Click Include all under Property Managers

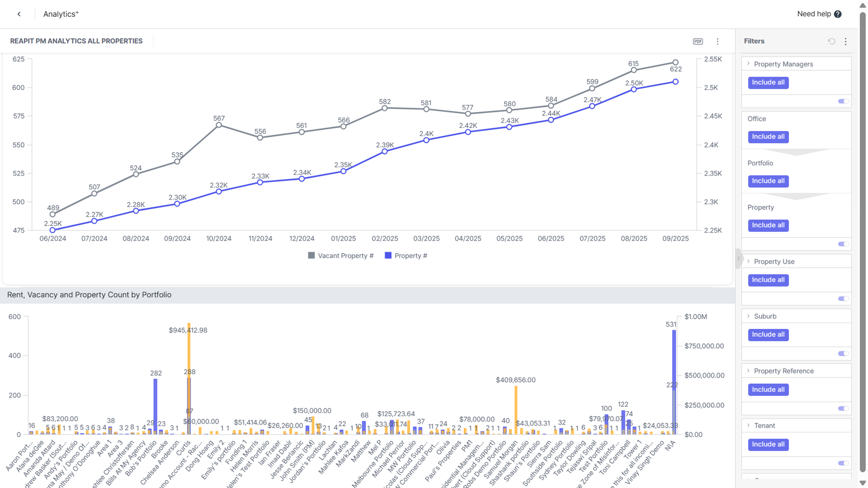tap(768, 82)
